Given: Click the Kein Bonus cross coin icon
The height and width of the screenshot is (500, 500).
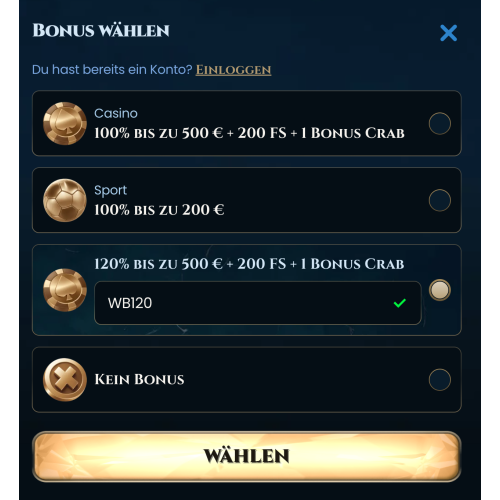Looking at the screenshot, I should pos(65,380).
